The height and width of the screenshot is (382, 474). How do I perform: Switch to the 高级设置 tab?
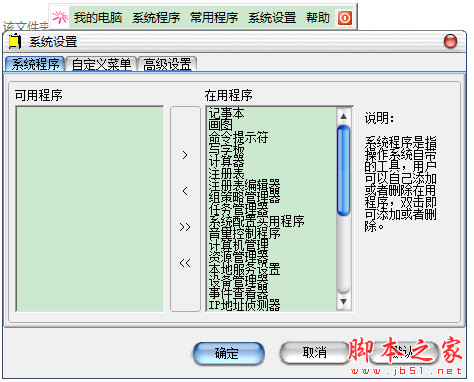(x=167, y=64)
